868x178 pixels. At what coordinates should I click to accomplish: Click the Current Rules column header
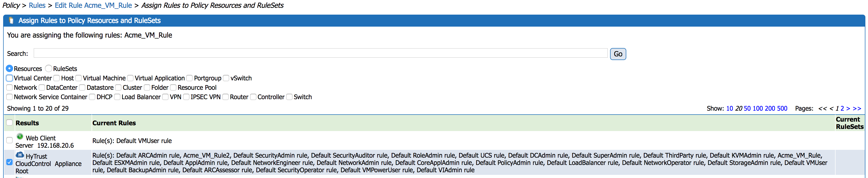coord(114,123)
